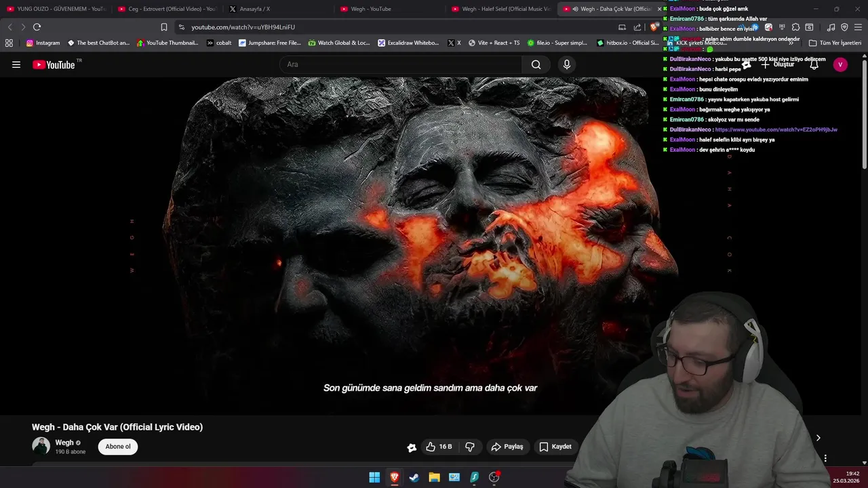Go back with browser back arrow
The image size is (868, 488).
[9, 27]
